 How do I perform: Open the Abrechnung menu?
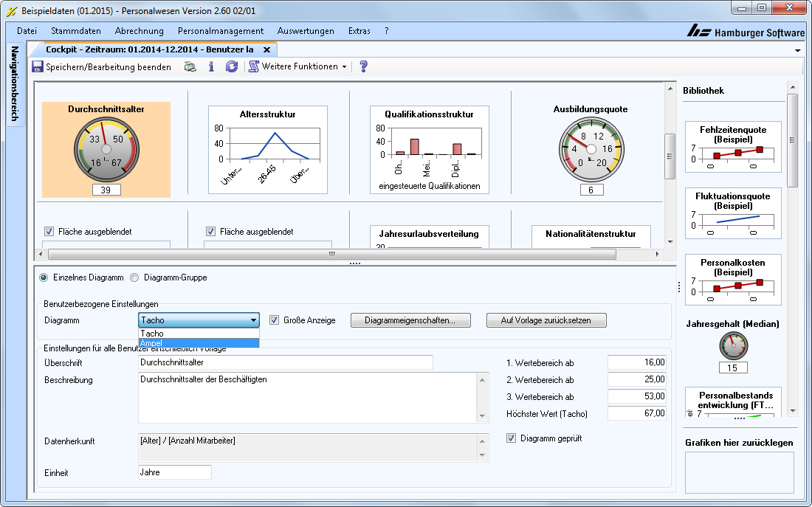140,31
